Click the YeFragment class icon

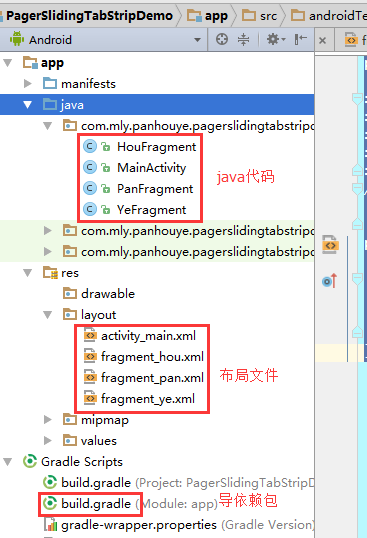(x=90, y=209)
